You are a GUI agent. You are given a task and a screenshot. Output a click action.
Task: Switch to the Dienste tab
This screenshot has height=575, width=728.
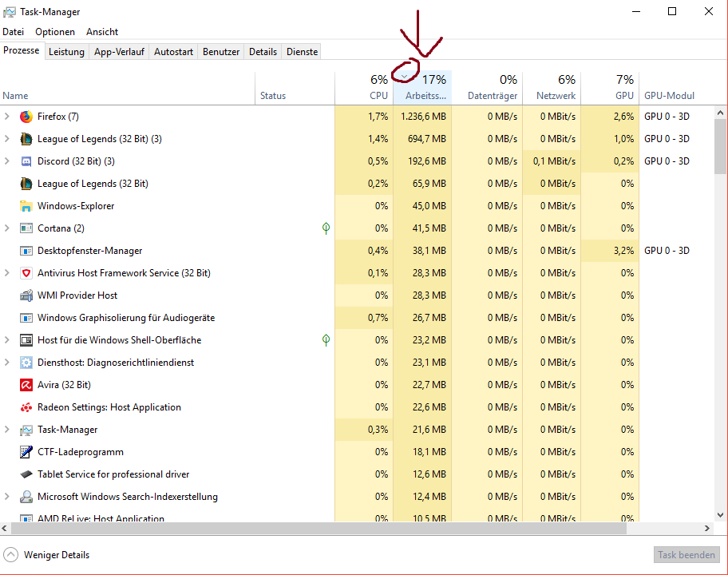pos(302,52)
